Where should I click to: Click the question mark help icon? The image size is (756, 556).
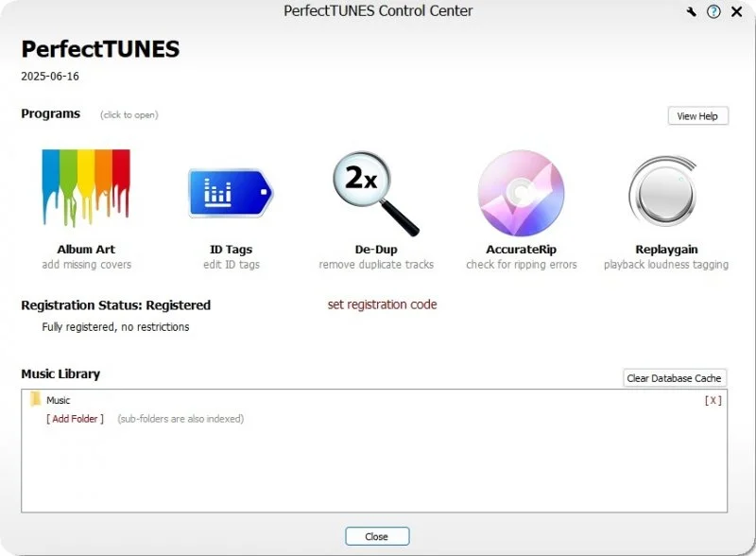click(713, 11)
